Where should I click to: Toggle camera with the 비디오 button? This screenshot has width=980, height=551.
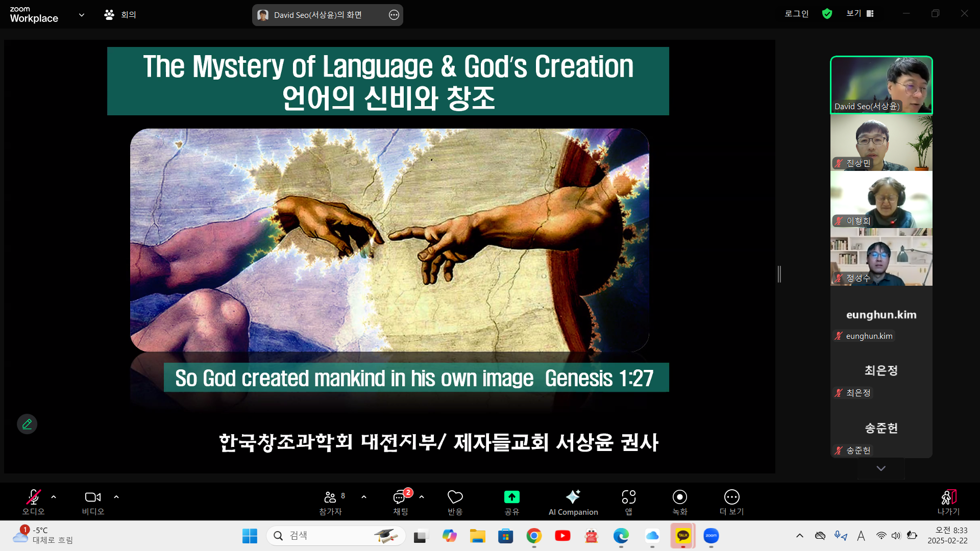coord(93,503)
